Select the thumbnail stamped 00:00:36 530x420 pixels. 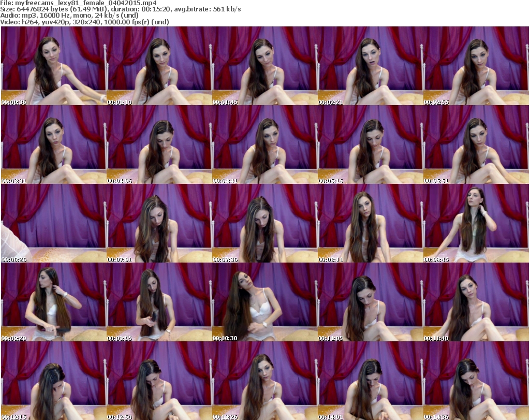[54, 66]
